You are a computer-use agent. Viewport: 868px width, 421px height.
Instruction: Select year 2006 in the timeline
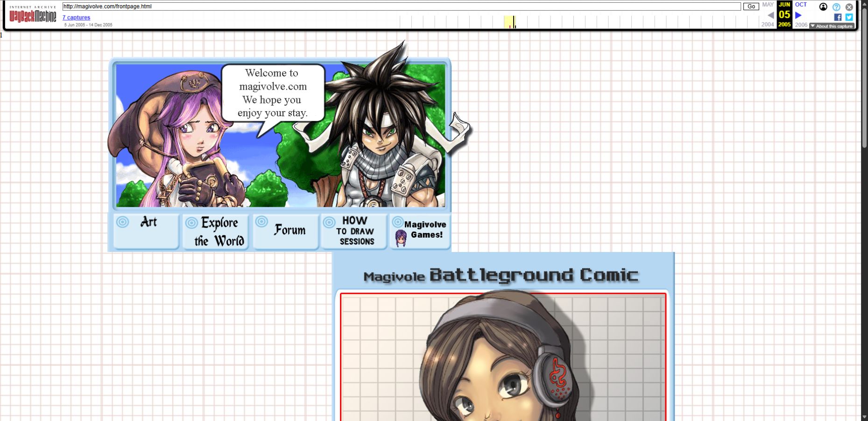tap(801, 25)
